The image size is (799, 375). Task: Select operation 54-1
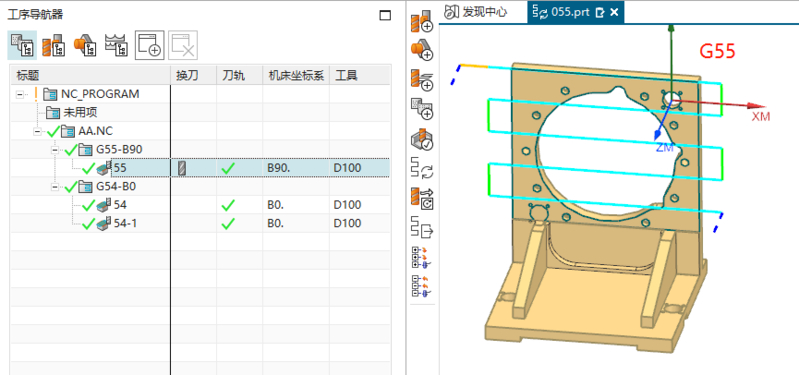coord(125,223)
